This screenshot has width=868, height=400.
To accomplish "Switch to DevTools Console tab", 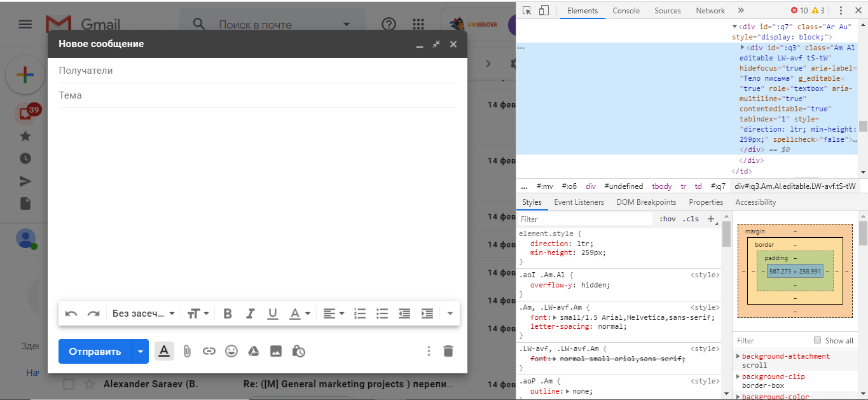I will click(626, 10).
